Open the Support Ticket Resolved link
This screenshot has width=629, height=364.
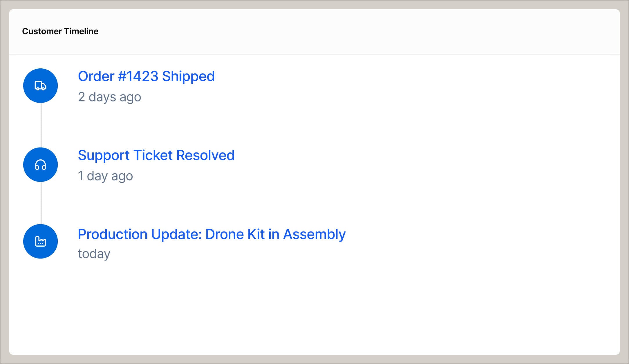(x=156, y=155)
